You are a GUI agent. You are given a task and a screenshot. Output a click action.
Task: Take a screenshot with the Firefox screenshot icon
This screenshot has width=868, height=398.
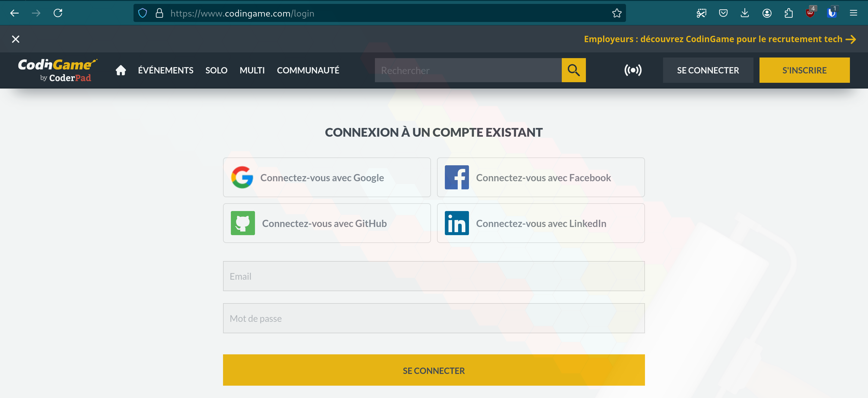tap(702, 13)
